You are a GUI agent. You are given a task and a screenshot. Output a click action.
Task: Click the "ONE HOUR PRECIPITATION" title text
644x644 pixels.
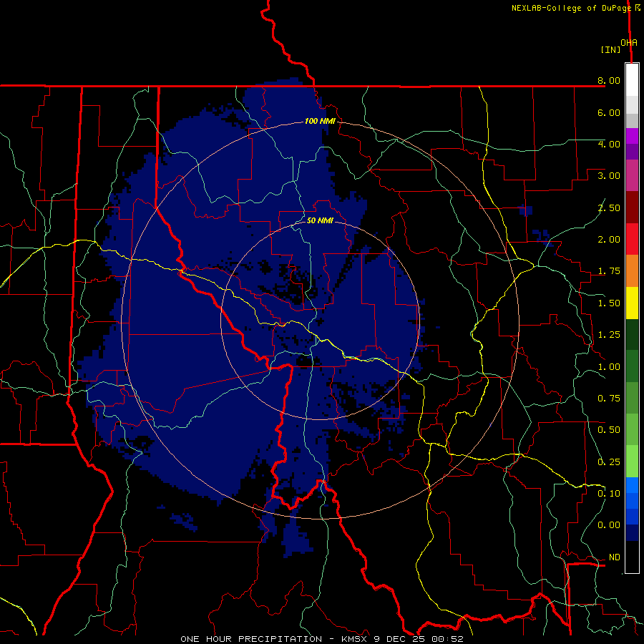click(x=251, y=639)
